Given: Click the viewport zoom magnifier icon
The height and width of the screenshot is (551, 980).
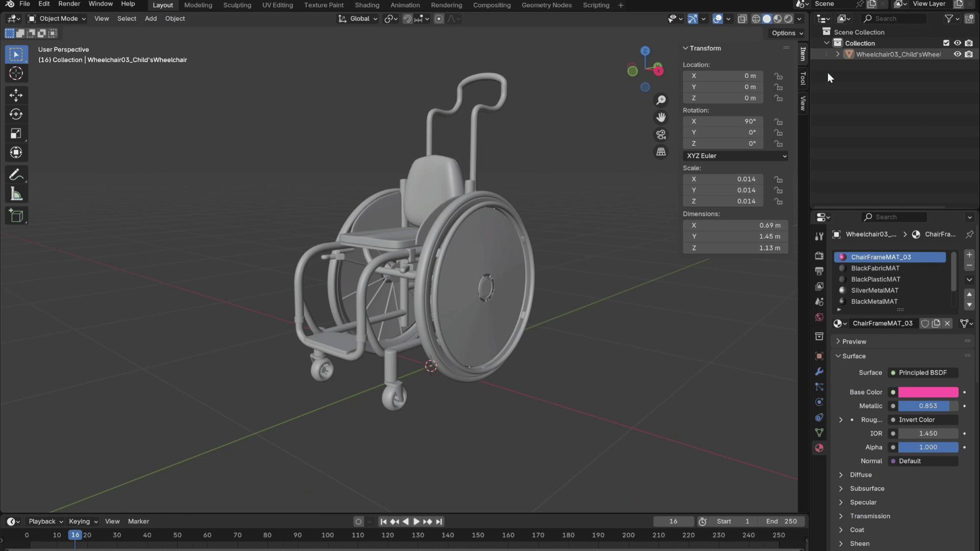Looking at the screenshot, I should 661,100.
